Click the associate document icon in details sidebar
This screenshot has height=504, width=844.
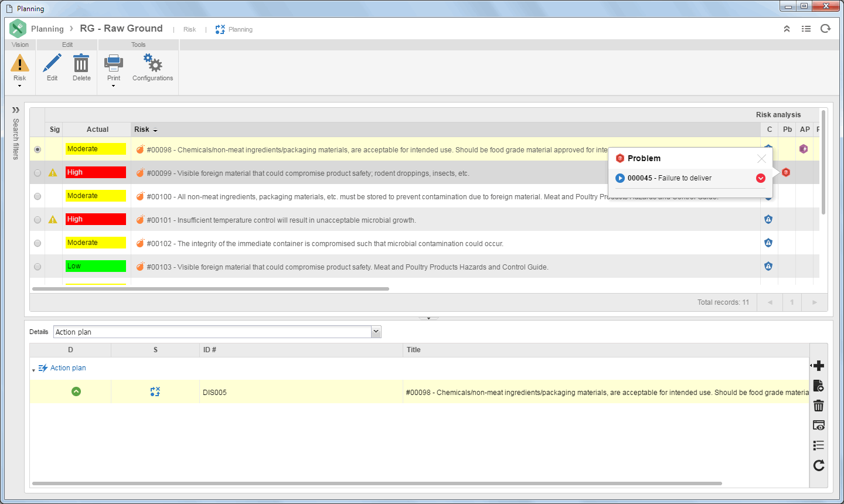[x=819, y=386]
